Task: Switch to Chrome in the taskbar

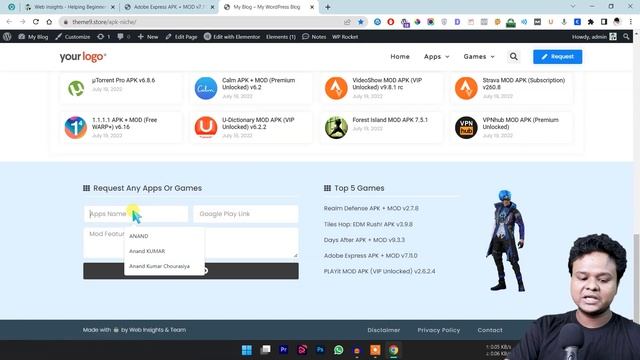Action: pyautogui.click(x=393, y=350)
